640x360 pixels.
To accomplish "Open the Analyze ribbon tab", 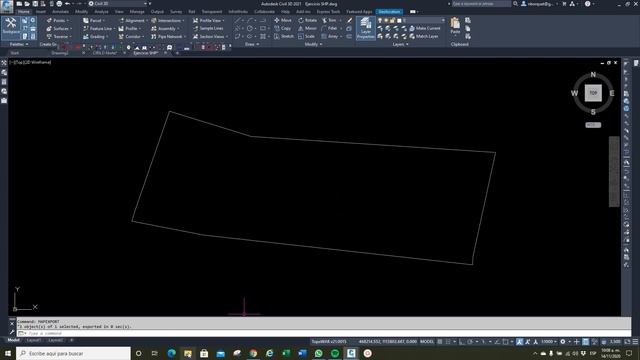I will [x=102, y=12].
